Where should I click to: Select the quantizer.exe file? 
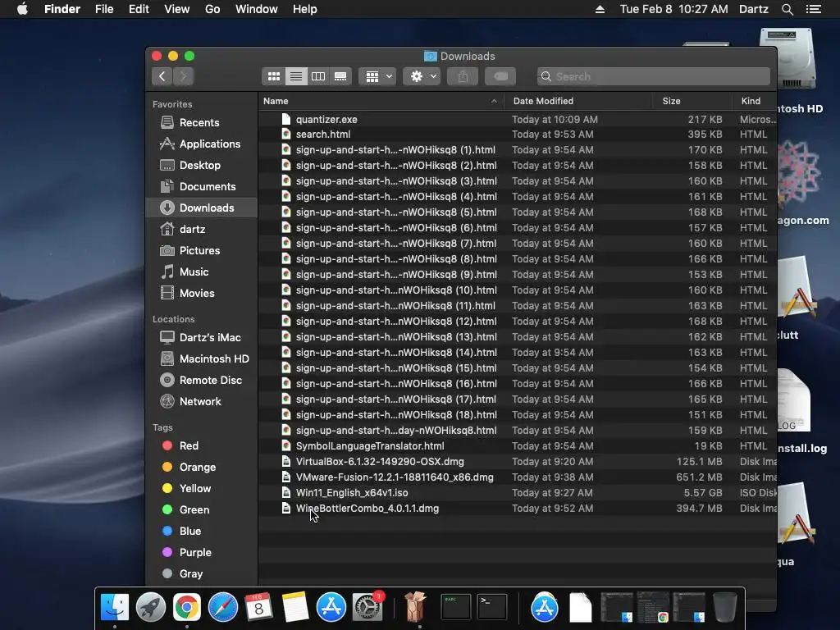(518, 120)
